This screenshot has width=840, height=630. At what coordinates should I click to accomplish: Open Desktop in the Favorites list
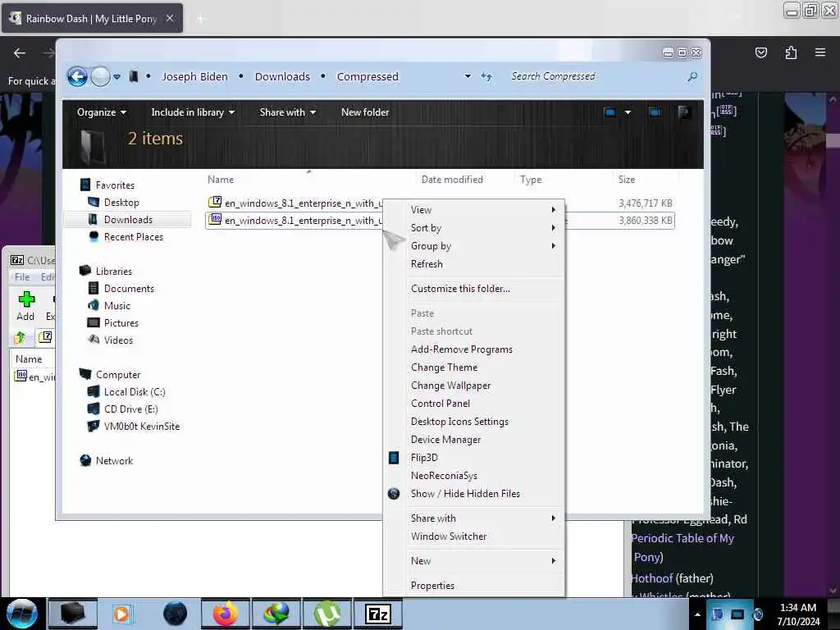click(x=121, y=203)
